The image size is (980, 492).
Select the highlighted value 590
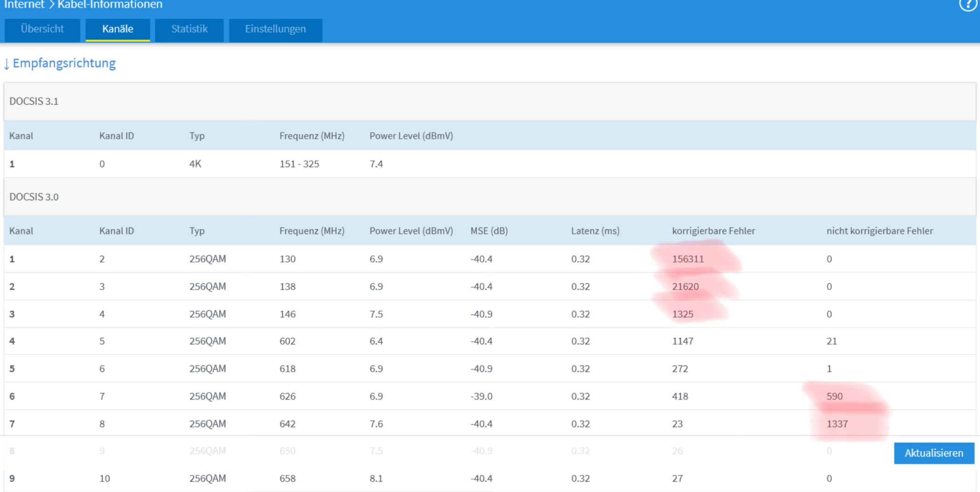(834, 396)
